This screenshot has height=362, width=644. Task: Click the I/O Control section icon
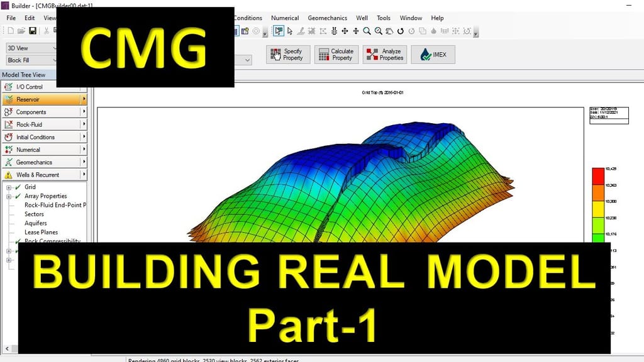click(8, 87)
